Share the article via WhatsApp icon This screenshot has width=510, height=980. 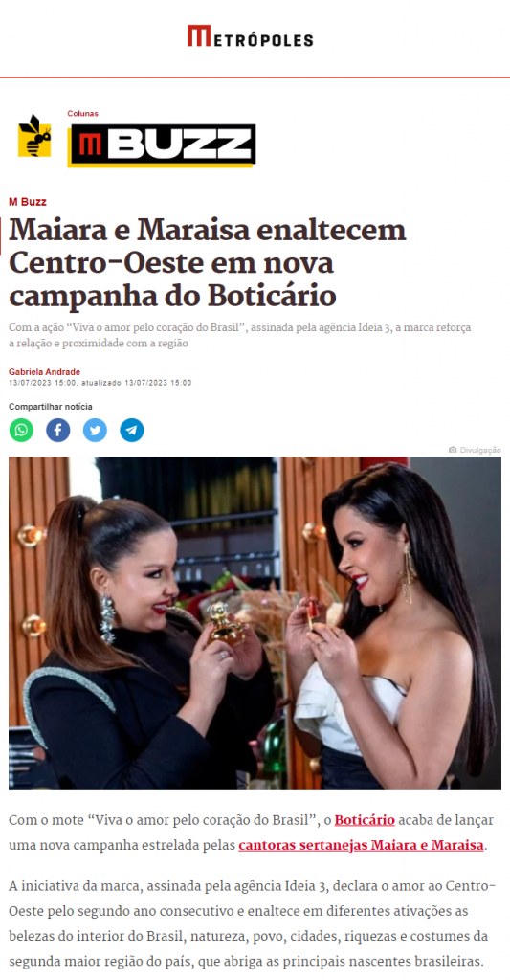(x=21, y=430)
